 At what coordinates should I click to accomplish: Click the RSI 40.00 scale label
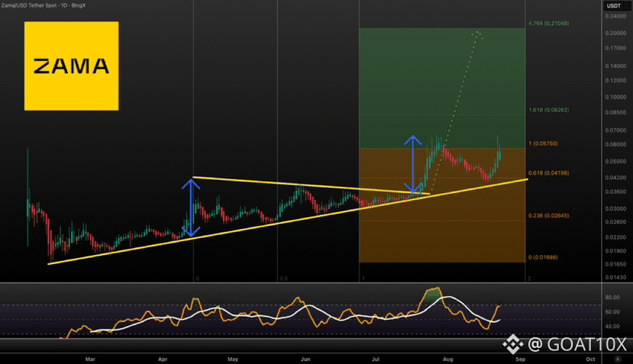[612, 327]
